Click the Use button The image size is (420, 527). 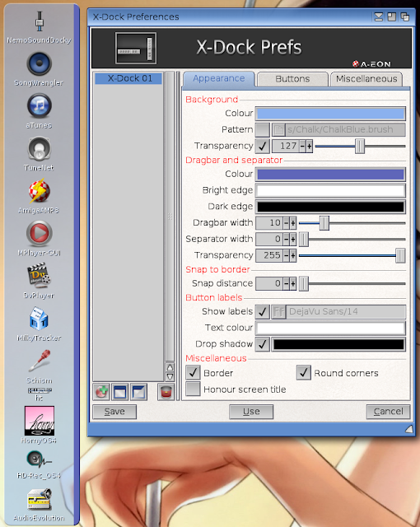251,412
